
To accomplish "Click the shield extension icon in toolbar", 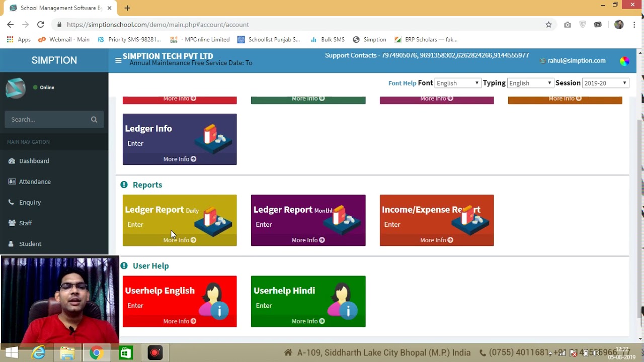I will pos(583,25).
